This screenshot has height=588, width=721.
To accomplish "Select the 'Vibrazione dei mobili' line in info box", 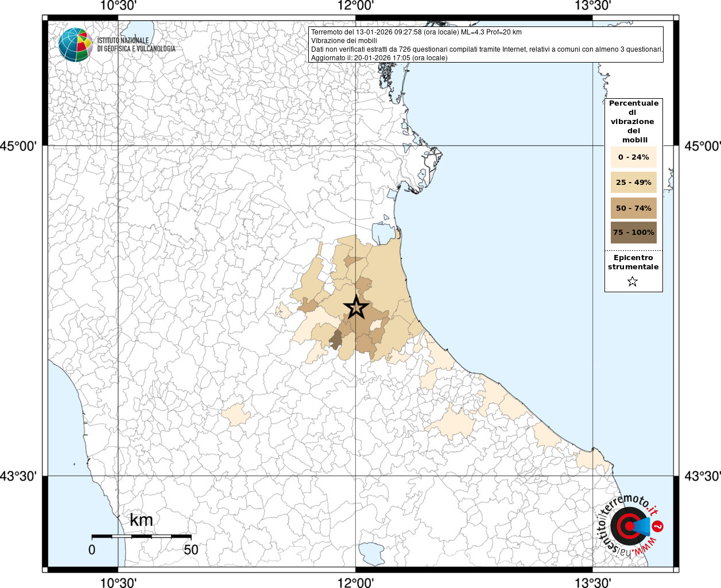I will tap(344, 41).
